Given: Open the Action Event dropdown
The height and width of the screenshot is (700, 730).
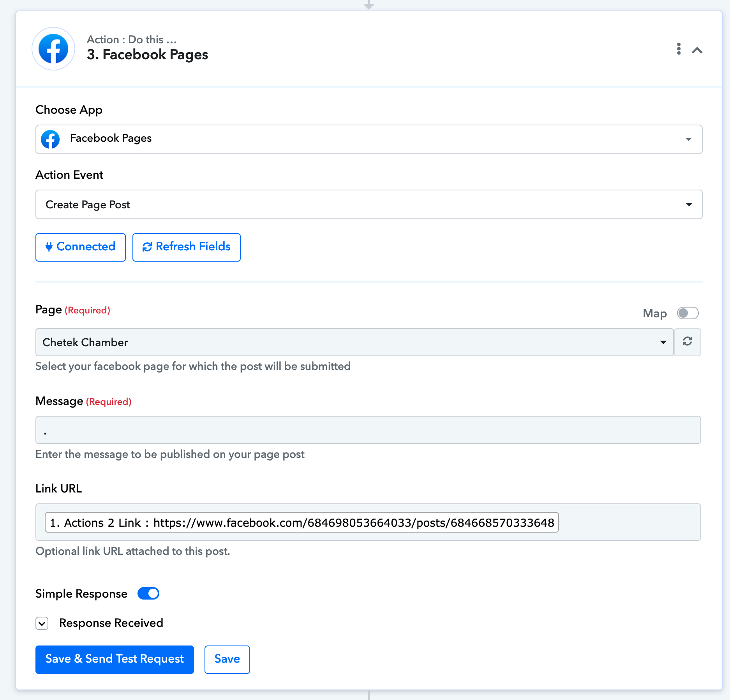Looking at the screenshot, I should [x=369, y=204].
